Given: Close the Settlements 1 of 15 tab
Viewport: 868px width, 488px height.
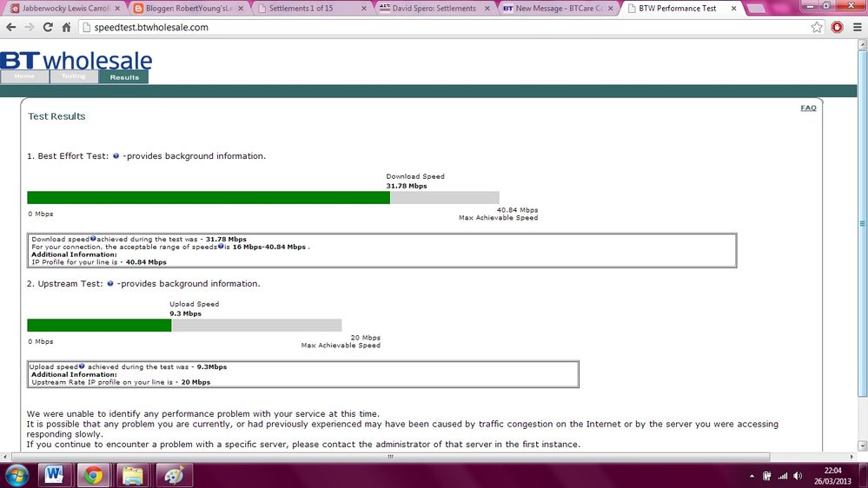Looking at the screenshot, I should 364,9.
